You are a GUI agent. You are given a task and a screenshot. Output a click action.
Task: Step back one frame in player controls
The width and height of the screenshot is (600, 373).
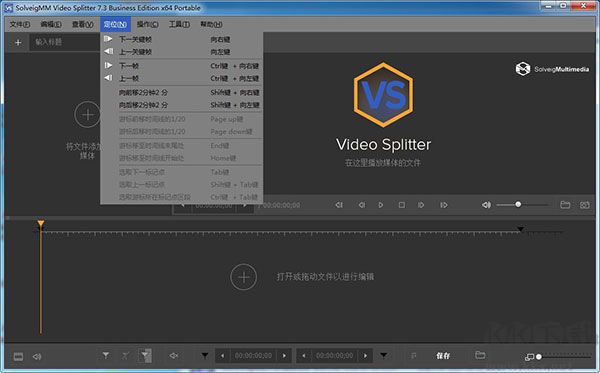[361, 205]
